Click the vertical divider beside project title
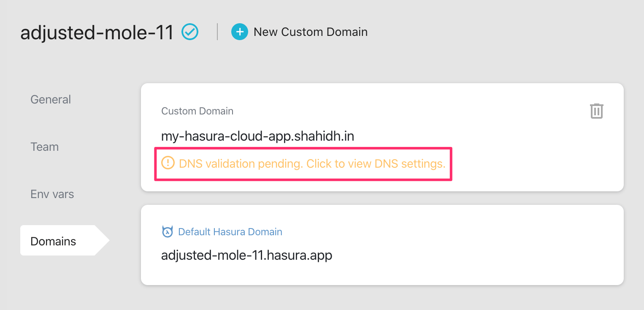The width and height of the screenshot is (644, 310). (x=217, y=32)
